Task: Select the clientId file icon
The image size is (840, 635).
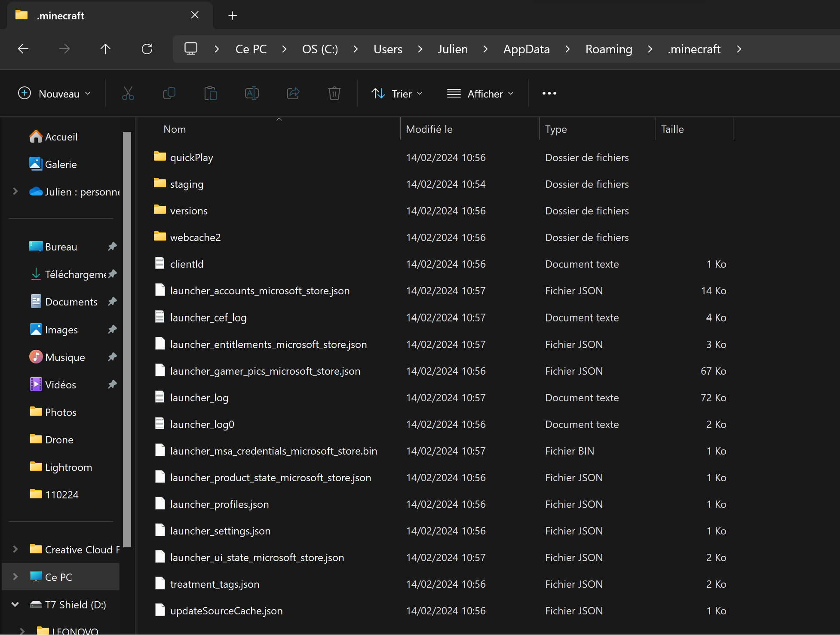Action: click(160, 263)
